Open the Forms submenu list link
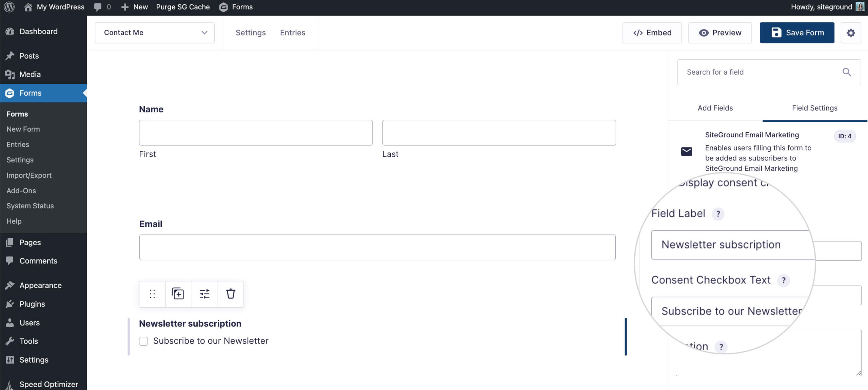 17,114
